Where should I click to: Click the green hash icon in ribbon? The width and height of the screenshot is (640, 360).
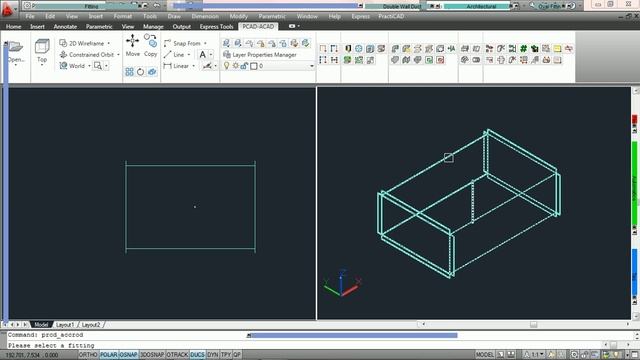point(524,49)
